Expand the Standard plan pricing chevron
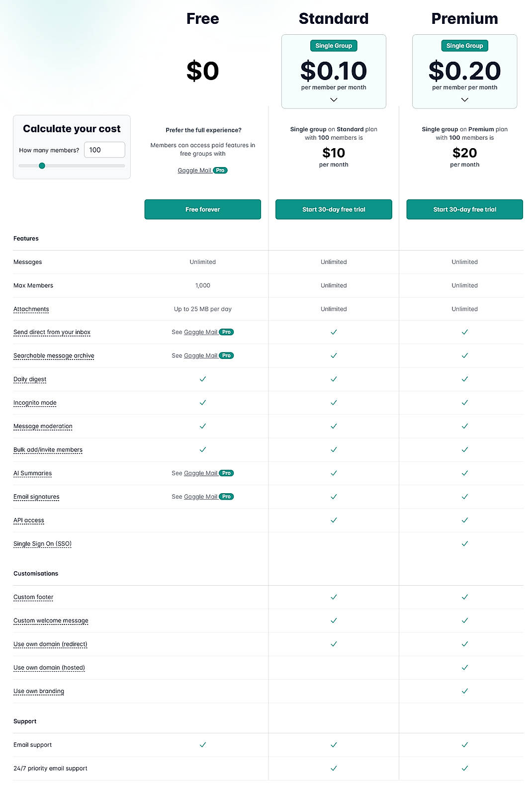The image size is (532, 787). pos(334,99)
